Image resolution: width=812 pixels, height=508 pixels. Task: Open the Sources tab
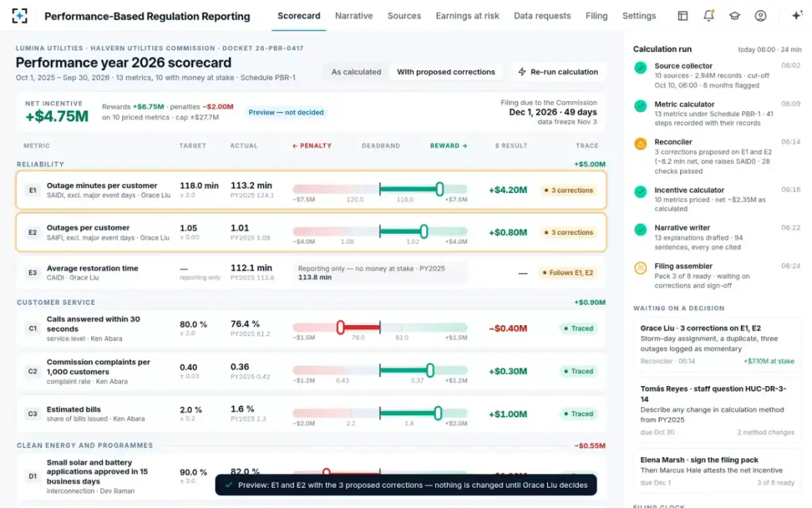coord(404,16)
